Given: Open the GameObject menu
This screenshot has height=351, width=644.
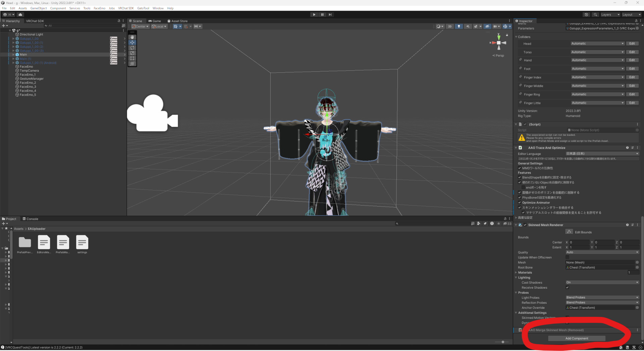Looking at the screenshot, I should point(39,8).
